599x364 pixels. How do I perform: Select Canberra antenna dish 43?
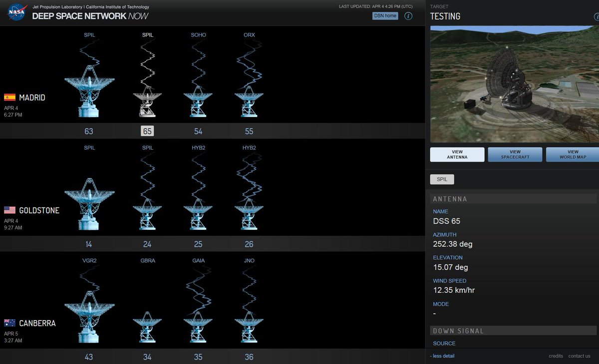[89, 317]
